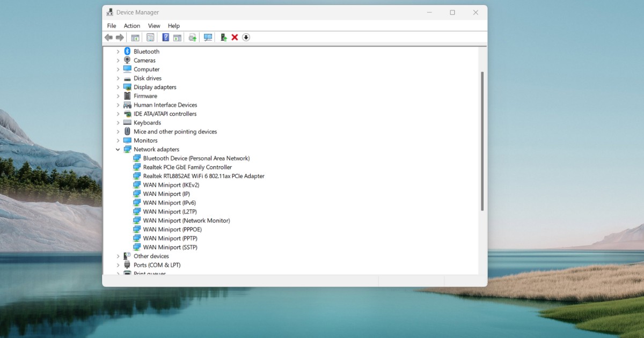Click the Back arrow toolbar icon
This screenshot has width=644, height=338.
[108, 38]
